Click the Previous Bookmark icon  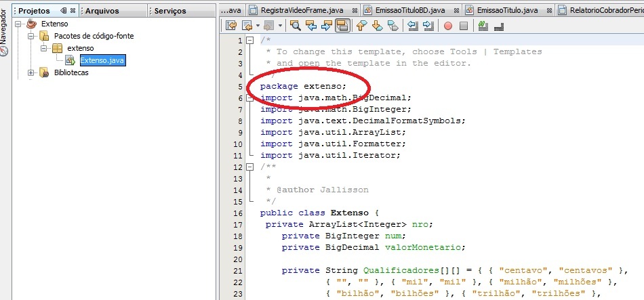point(361,26)
